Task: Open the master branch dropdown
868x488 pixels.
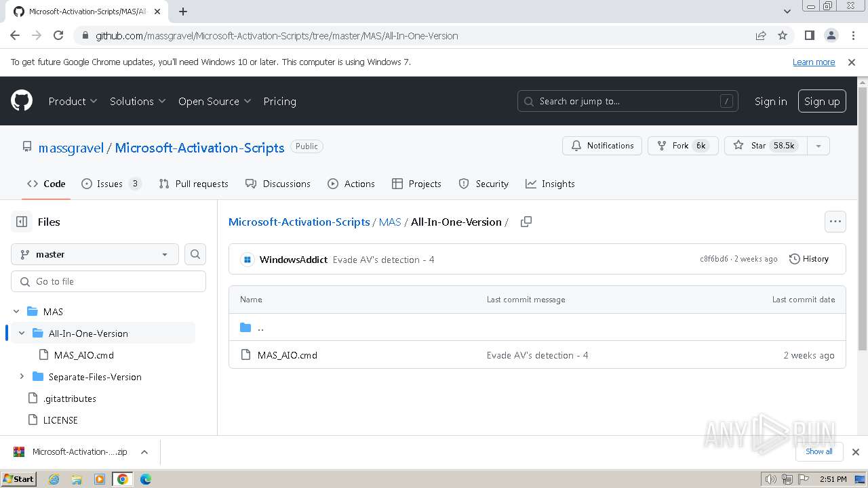Action: 95,254
